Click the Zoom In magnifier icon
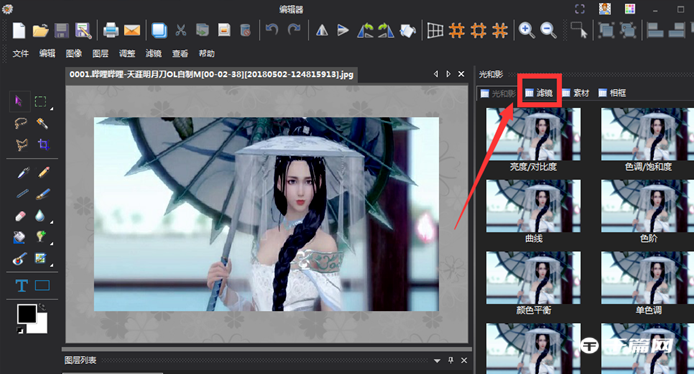Image resolution: width=694 pixels, height=374 pixels. point(526,30)
